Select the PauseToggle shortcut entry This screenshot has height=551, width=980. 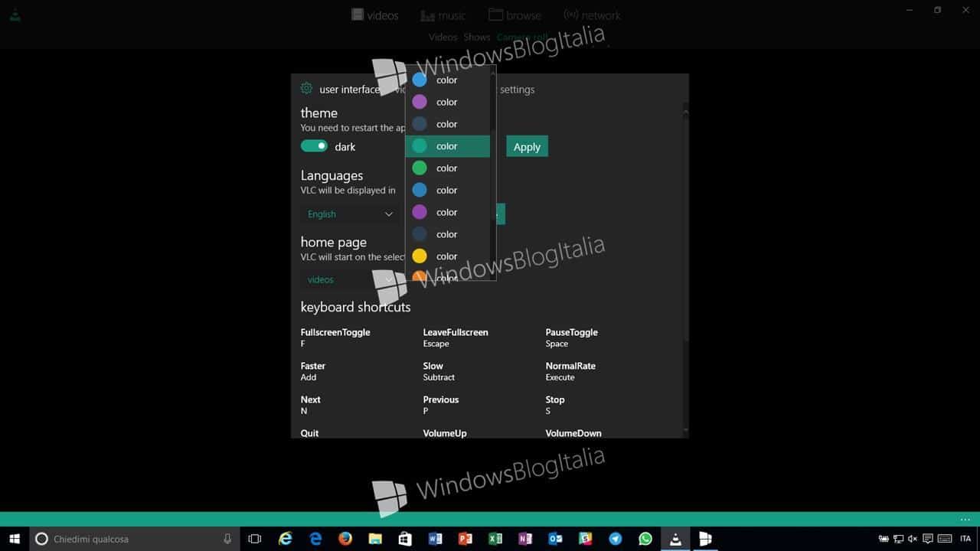[x=571, y=337]
